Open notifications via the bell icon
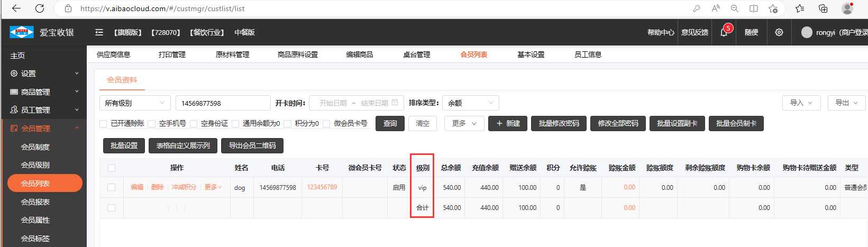868x247 pixels. (724, 32)
